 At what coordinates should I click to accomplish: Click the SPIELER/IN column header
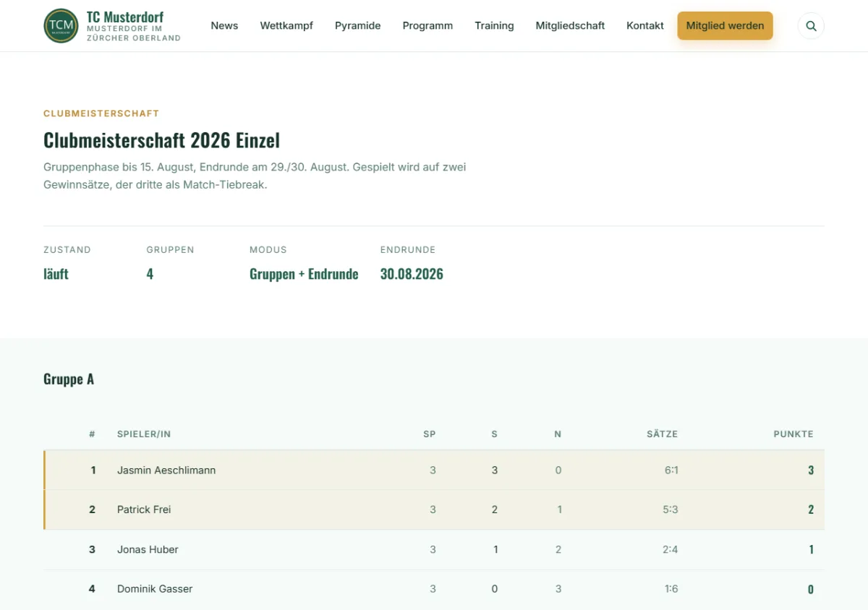click(144, 434)
